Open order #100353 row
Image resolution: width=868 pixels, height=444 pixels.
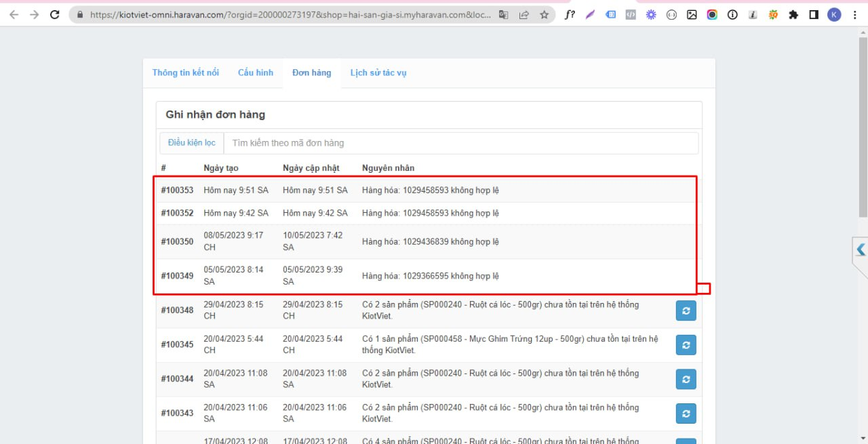tap(177, 190)
